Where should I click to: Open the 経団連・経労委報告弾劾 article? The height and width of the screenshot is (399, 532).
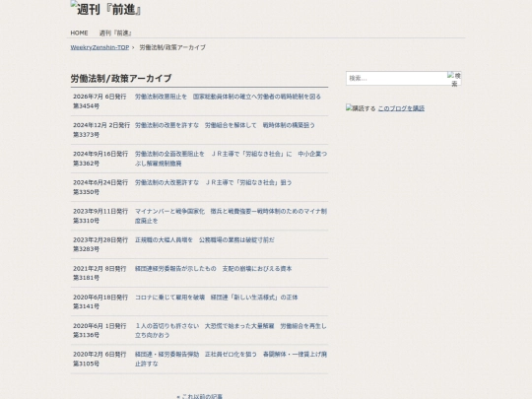(x=231, y=359)
